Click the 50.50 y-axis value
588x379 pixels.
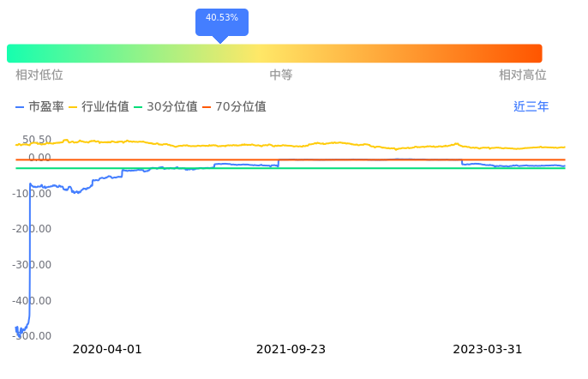[x=37, y=140]
